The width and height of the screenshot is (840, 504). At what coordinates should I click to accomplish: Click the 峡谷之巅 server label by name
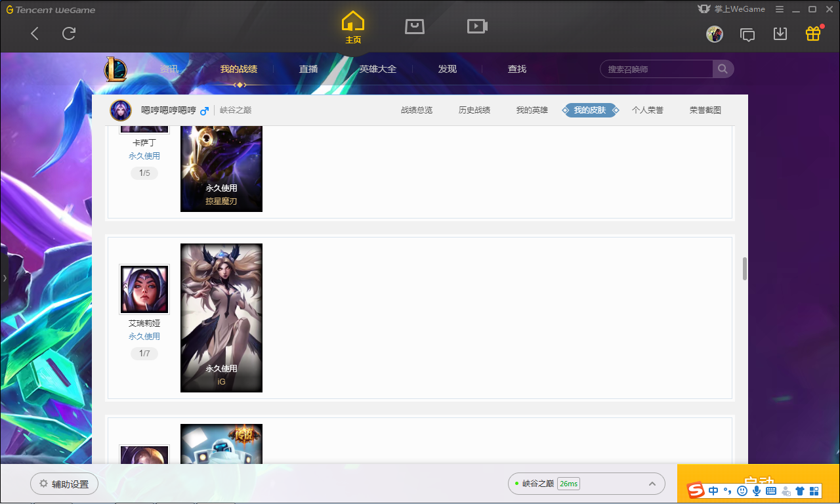tap(236, 110)
